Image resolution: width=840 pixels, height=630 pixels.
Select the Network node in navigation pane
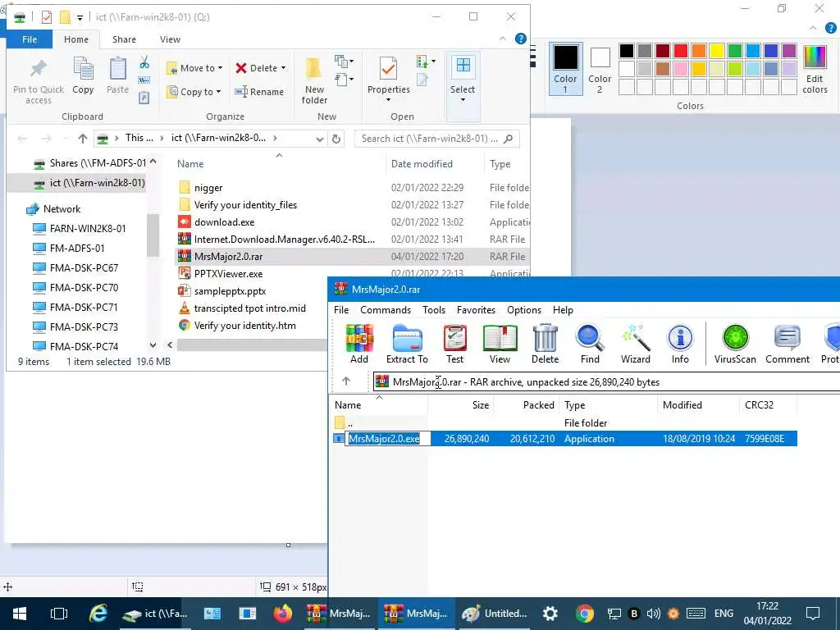[62, 209]
